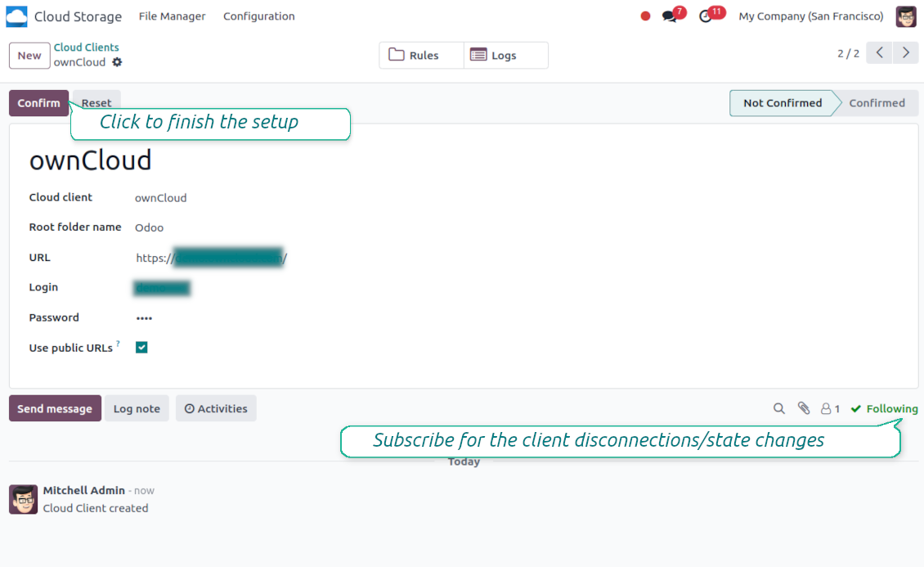Click the Cloud Storage app title
Image resolution: width=924 pixels, height=567 pixels.
pos(78,16)
